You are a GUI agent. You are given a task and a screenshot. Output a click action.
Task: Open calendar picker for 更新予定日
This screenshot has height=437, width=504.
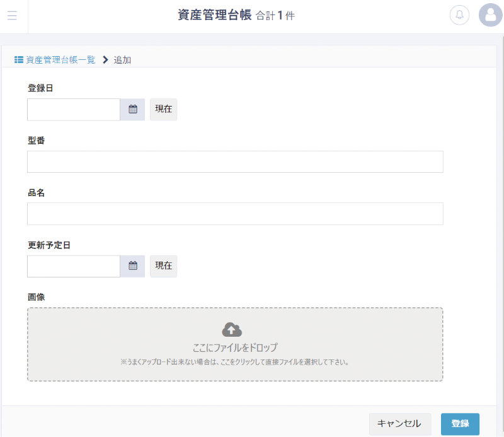132,266
